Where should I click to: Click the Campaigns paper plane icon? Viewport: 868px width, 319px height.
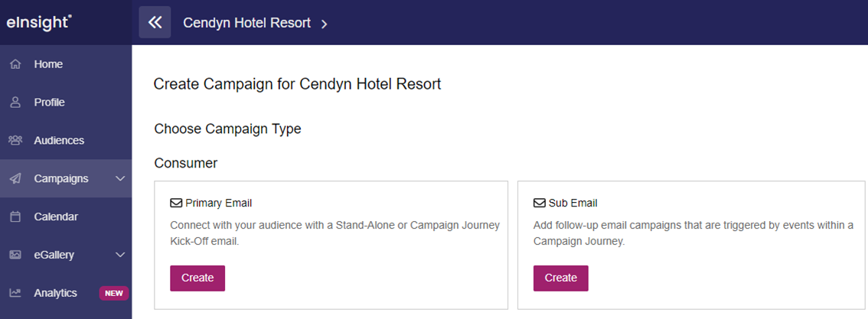point(15,178)
